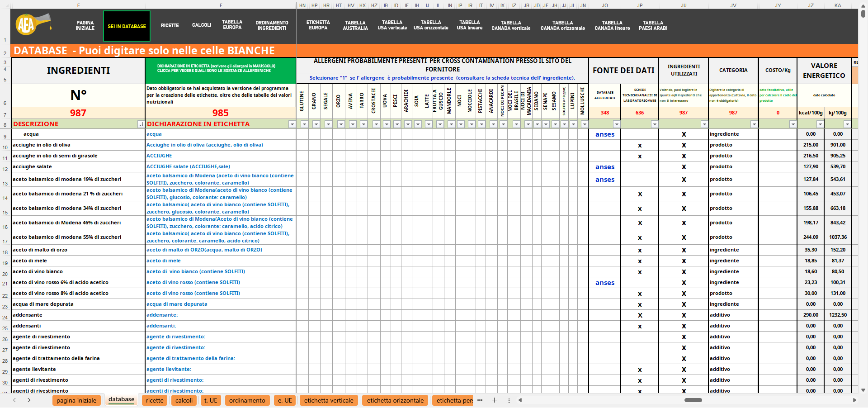Image resolution: width=868 pixels, height=408 pixels.
Task: Open TABELLA PAESI ARABI button
Action: [x=653, y=25]
